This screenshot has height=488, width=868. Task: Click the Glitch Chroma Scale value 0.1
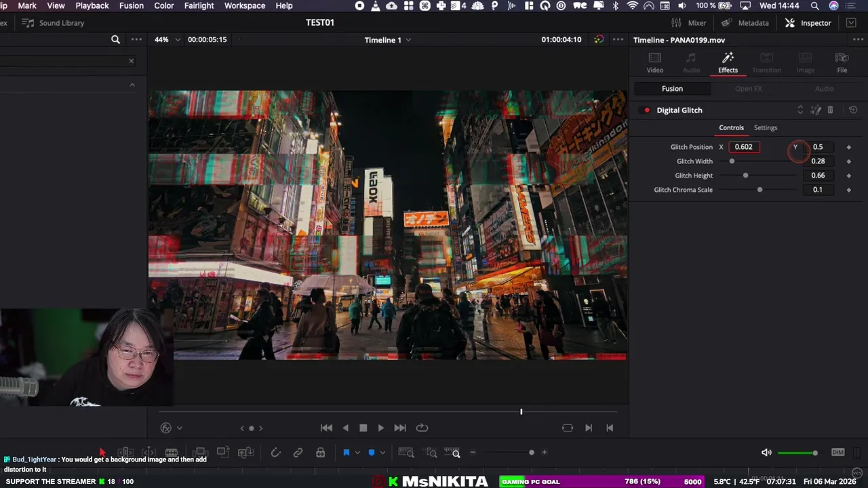click(x=818, y=190)
